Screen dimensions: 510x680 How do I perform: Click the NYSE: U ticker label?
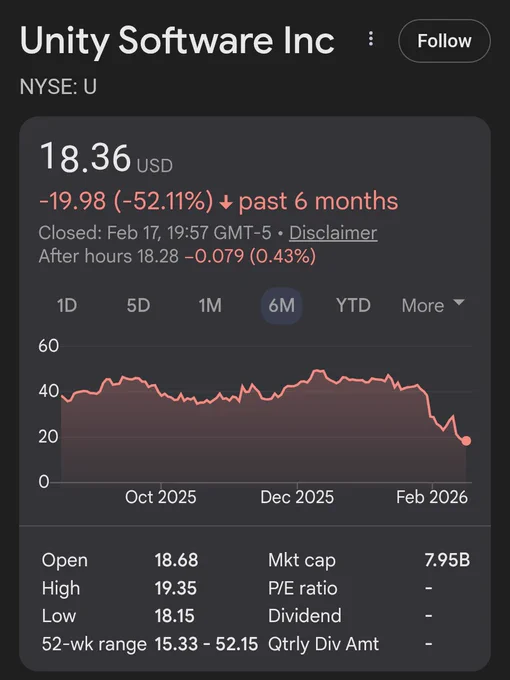point(58,87)
